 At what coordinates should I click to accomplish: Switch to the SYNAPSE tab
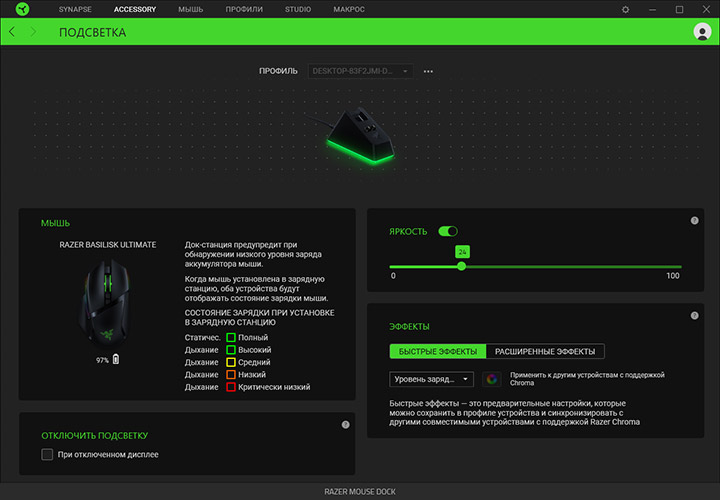click(x=75, y=9)
